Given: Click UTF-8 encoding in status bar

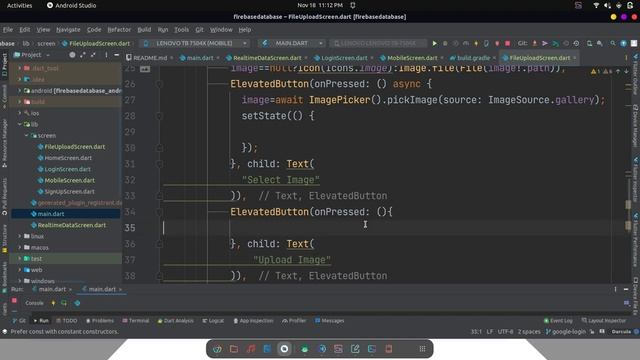Looking at the screenshot, I should (x=505, y=332).
